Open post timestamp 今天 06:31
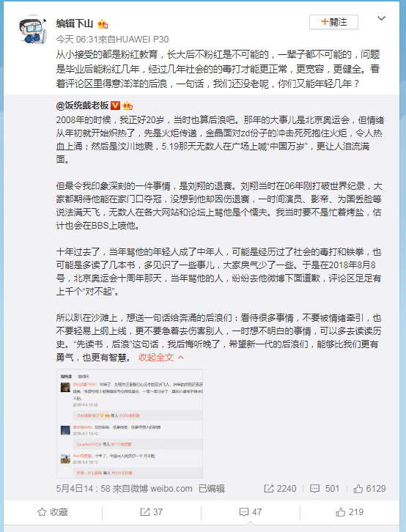Viewport: 406px width, 532px height. 77,40
